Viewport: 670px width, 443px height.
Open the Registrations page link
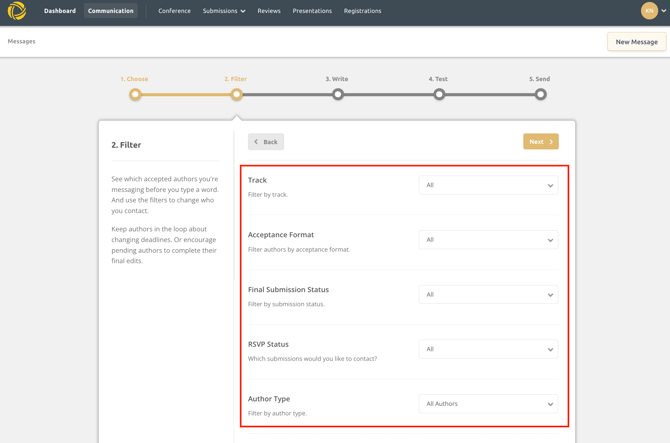pyautogui.click(x=362, y=11)
